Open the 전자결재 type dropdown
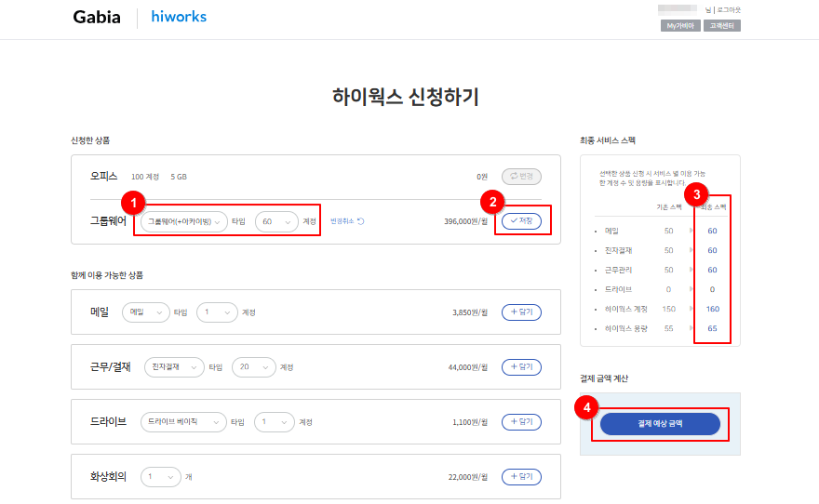This screenshot has height=504, width=819. tap(173, 367)
